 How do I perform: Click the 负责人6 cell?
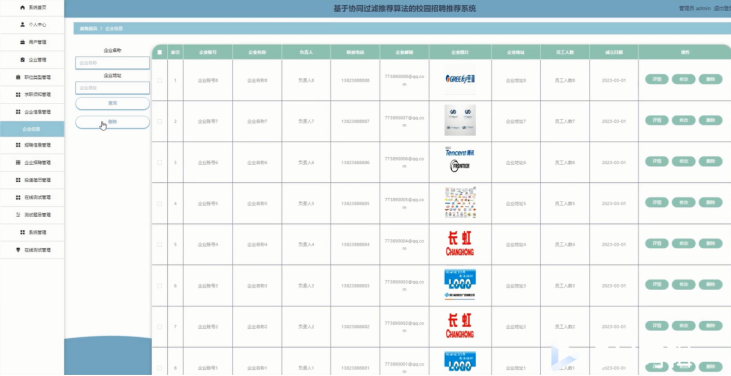(306, 162)
